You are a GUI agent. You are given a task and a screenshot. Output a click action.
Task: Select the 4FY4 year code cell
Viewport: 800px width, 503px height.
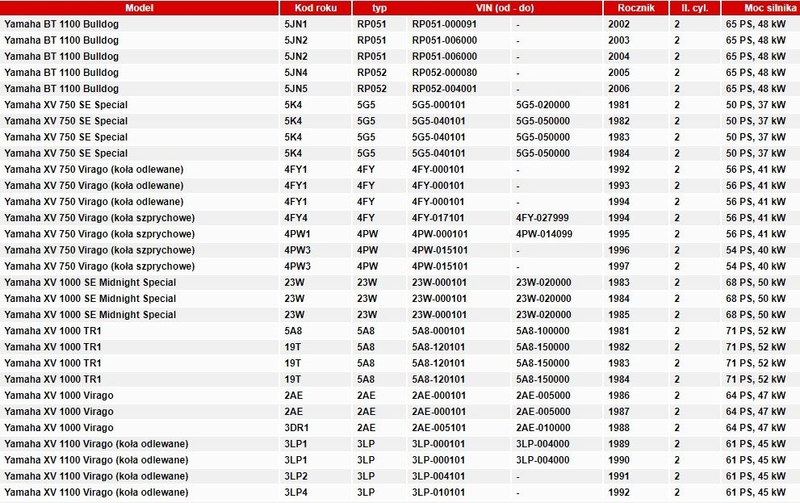[x=296, y=217]
